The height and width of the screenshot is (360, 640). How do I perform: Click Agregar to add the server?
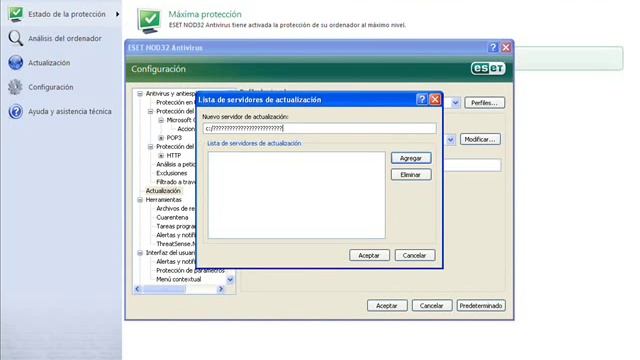click(411, 158)
